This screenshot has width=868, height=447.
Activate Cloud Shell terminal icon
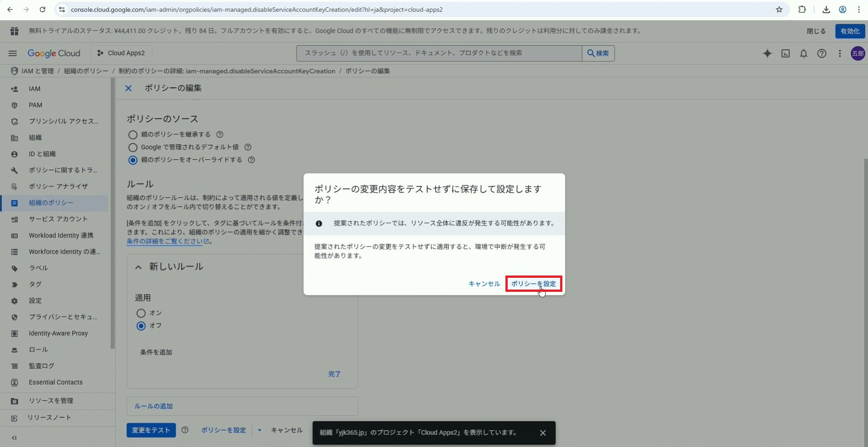coord(786,53)
